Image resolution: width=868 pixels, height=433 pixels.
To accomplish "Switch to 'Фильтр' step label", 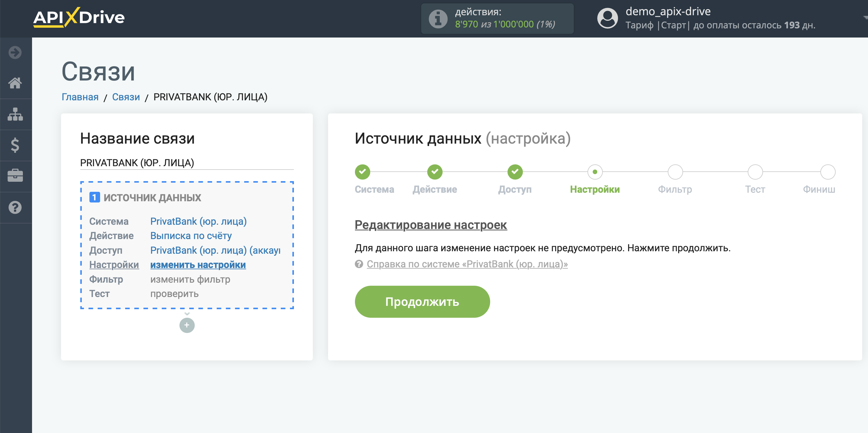I will pyautogui.click(x=675, y=190).
